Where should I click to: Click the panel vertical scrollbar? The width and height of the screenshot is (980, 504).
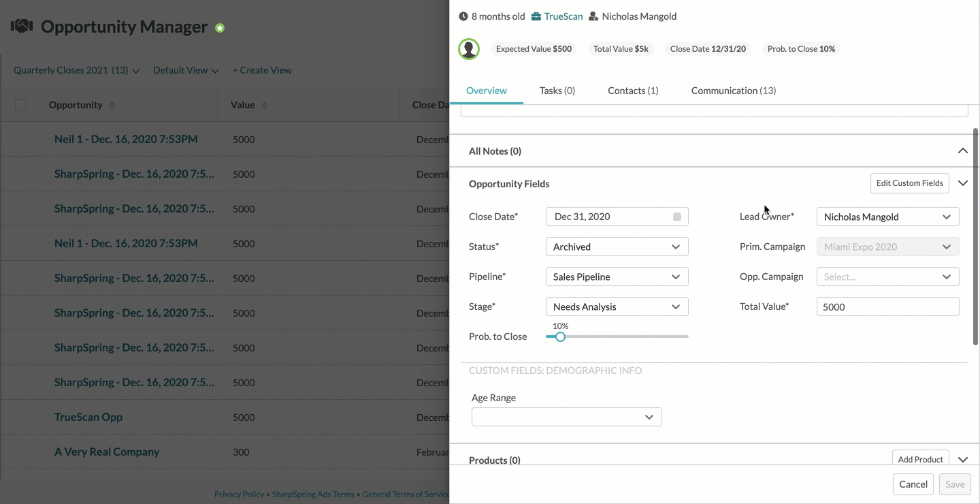click(976, 238)
